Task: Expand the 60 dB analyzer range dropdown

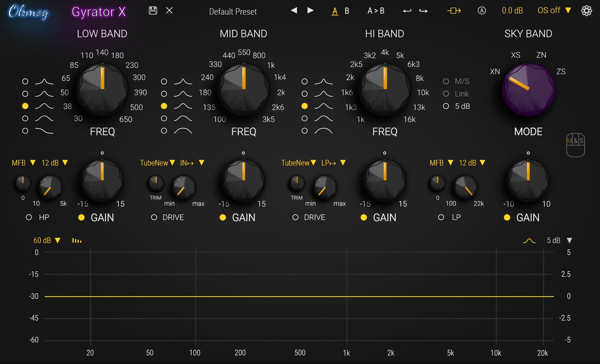Action: pyautogui.click(x=47, y=240)
